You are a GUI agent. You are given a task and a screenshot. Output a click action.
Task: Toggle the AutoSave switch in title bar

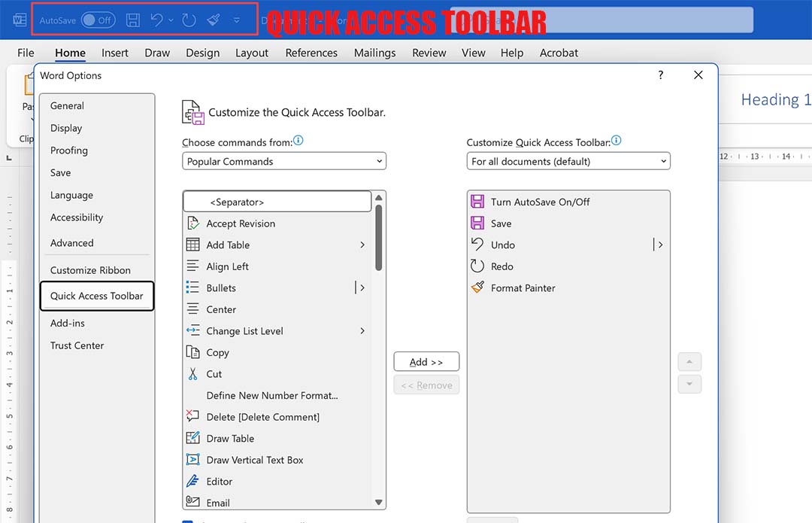(98, 20)
